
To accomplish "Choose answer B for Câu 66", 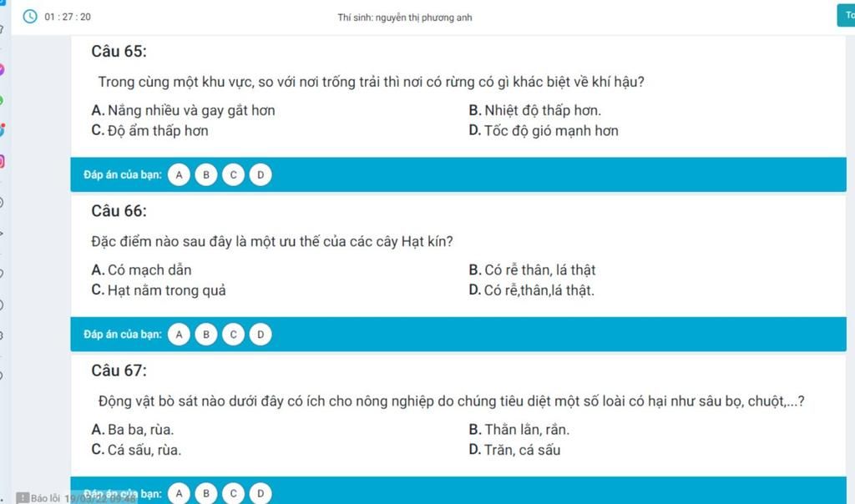I will pyautogui.click(x=206, y=335).
